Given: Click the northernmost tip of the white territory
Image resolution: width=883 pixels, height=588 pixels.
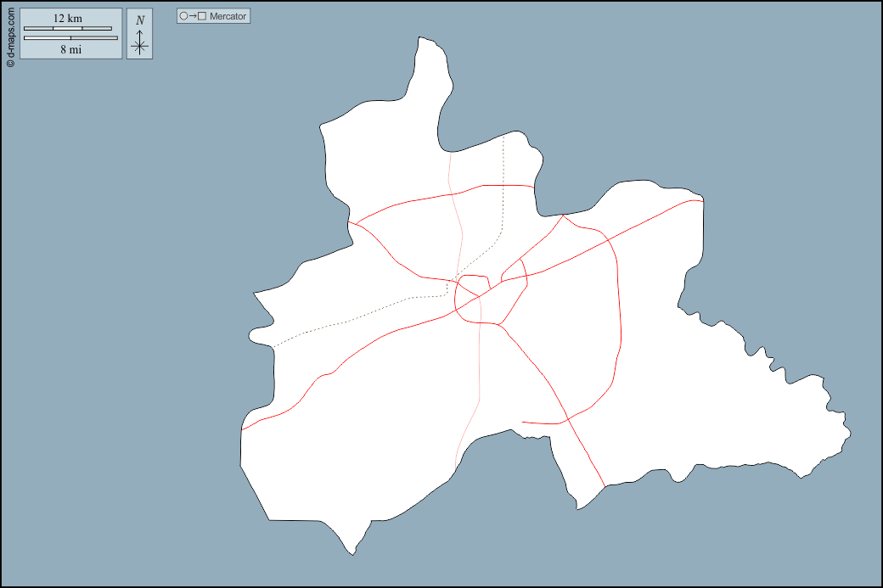Looking at the screenshot, I should (420, 37).
